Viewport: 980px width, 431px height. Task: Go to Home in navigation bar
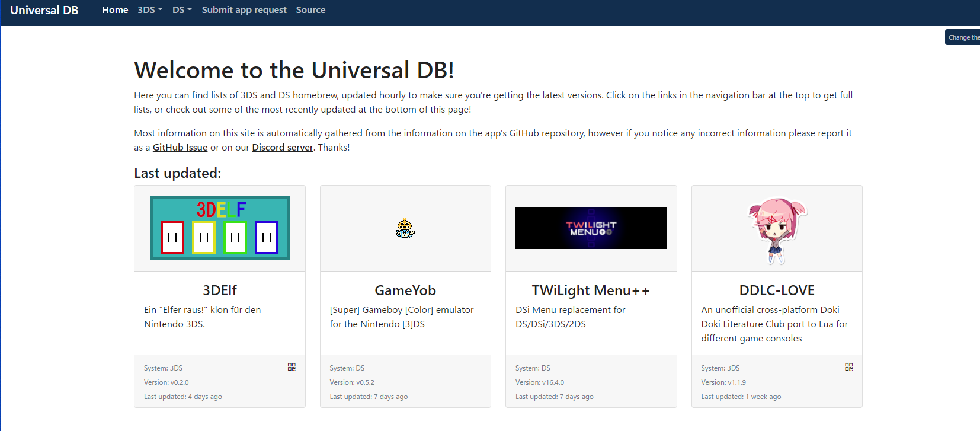(115, 10)
